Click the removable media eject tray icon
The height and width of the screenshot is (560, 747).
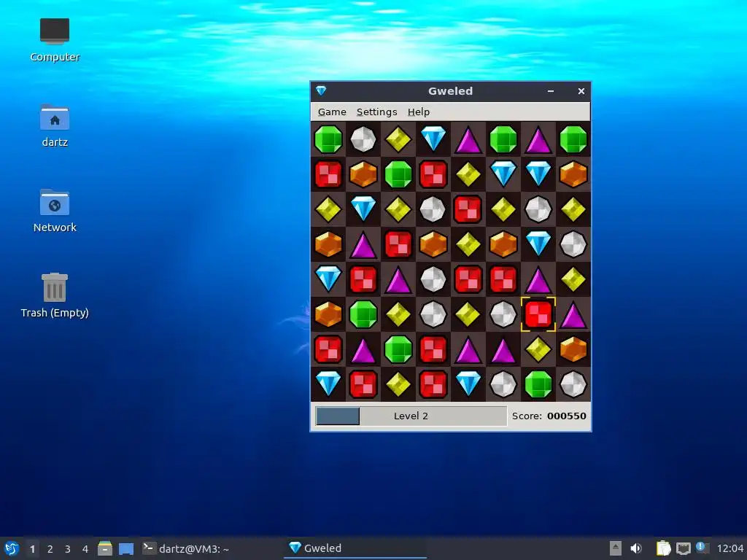(x=616, y=548)
